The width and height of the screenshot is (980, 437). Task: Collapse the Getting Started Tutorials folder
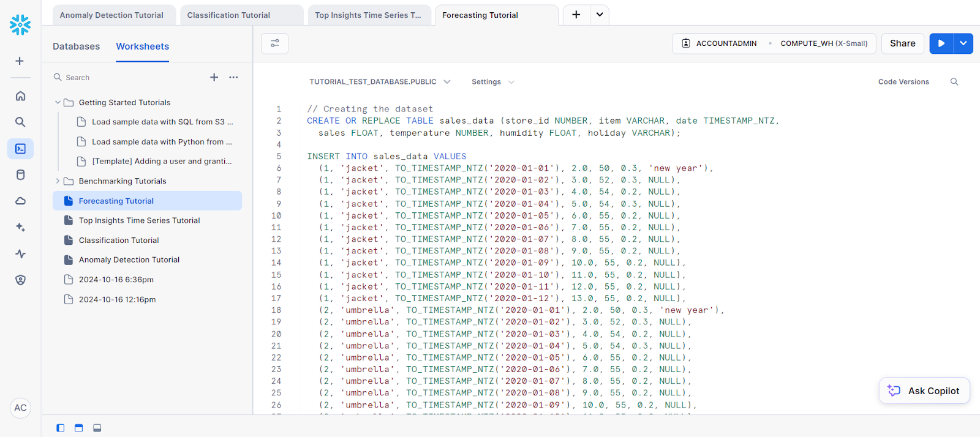point(58,103)
